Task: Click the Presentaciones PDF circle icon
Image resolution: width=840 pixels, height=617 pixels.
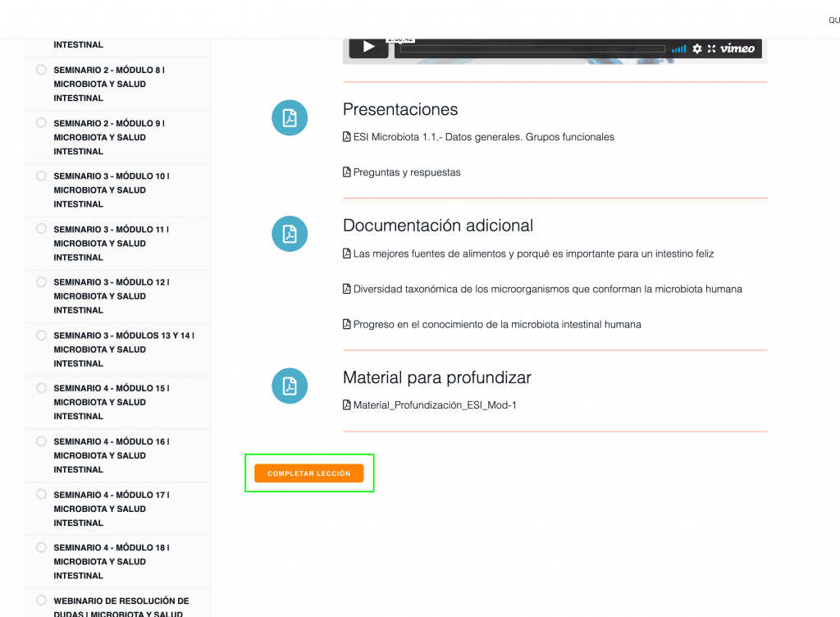Action: (x=290, y=119)
